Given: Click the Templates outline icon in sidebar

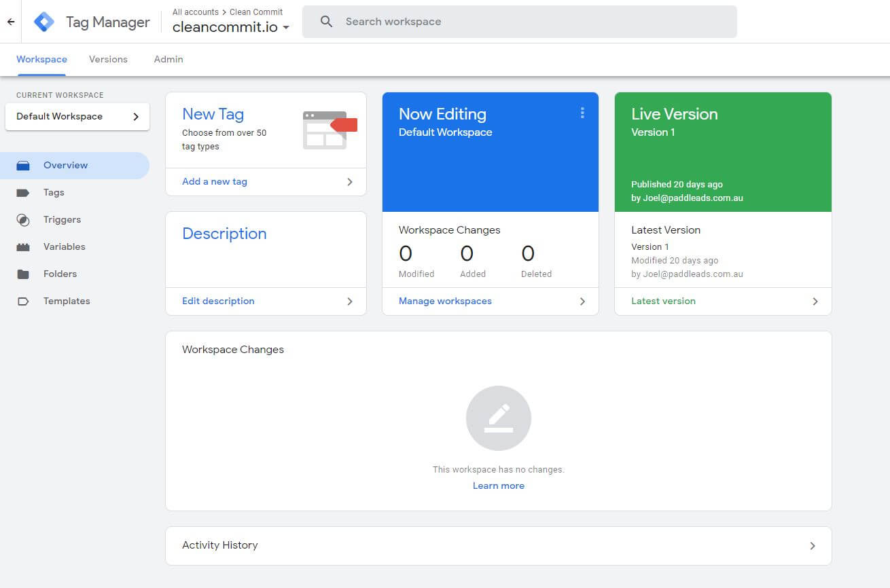Looking at the screenshot, I should point(23,301).
